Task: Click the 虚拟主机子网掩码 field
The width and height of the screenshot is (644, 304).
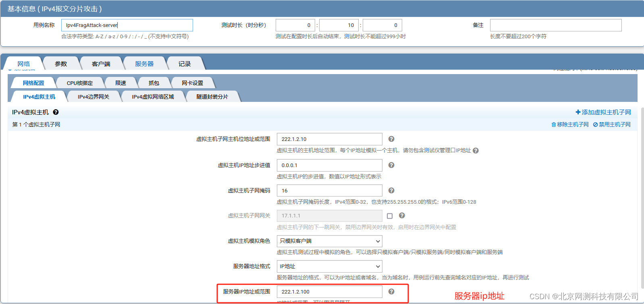Action: pyautogui.click(x=330, y=190)
